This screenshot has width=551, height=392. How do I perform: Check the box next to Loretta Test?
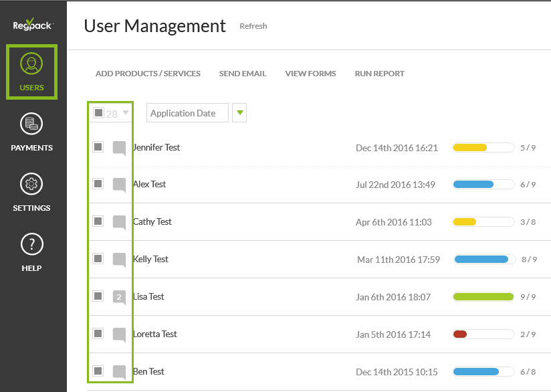point(98,333)
